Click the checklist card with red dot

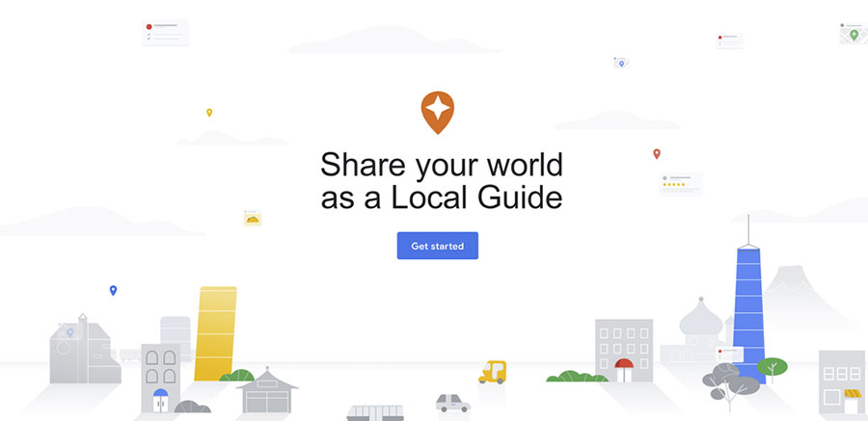165,32
